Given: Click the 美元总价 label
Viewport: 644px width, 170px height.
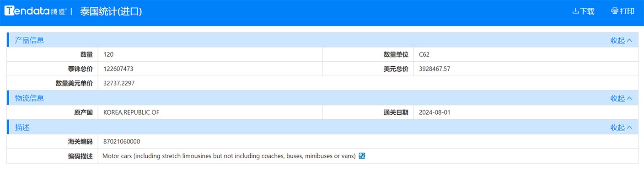Looking at the screenshot, I should click(x=396, y=69).
